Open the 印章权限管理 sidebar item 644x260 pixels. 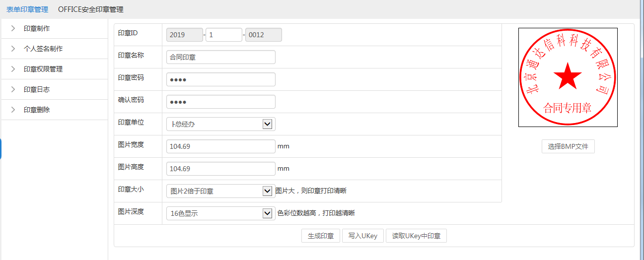pyautogui.click(x=43, y=69)
